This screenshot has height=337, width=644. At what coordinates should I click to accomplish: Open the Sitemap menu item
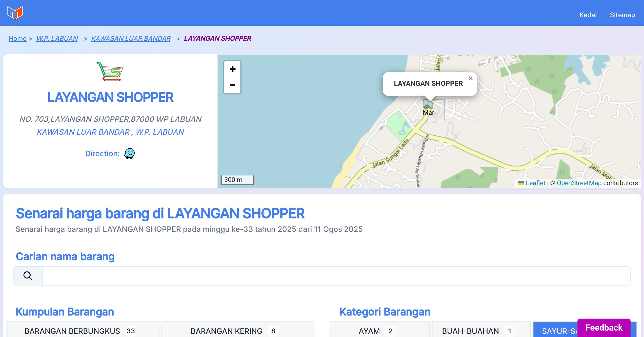tap(622, 15)
